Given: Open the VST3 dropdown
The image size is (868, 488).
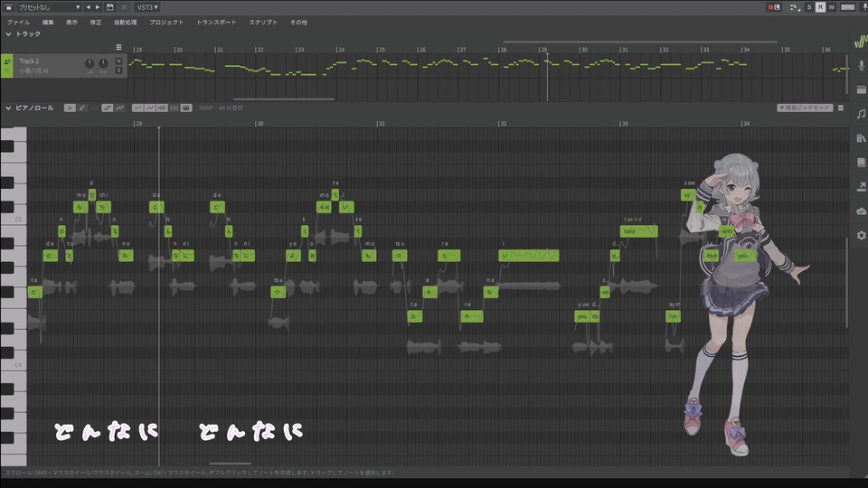Looking at the screenshot, I should [147, 7].
